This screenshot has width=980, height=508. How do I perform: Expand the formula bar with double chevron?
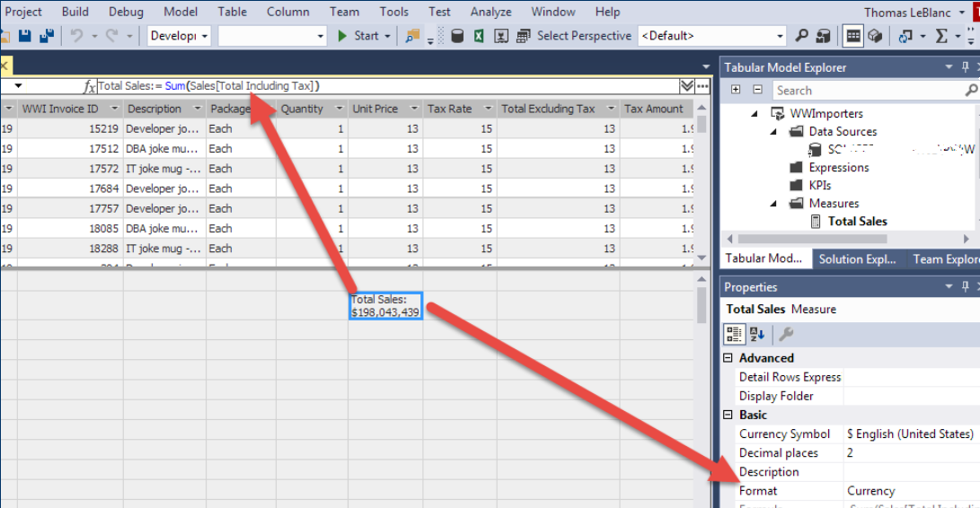686,85
